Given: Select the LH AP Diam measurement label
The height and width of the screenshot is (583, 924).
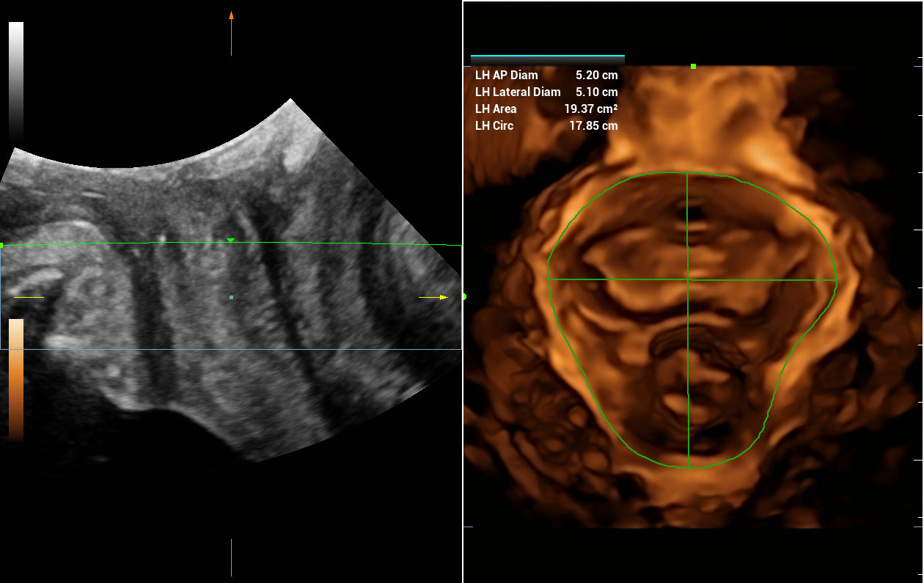Looking at the screenshot, I should coord(506,75).
